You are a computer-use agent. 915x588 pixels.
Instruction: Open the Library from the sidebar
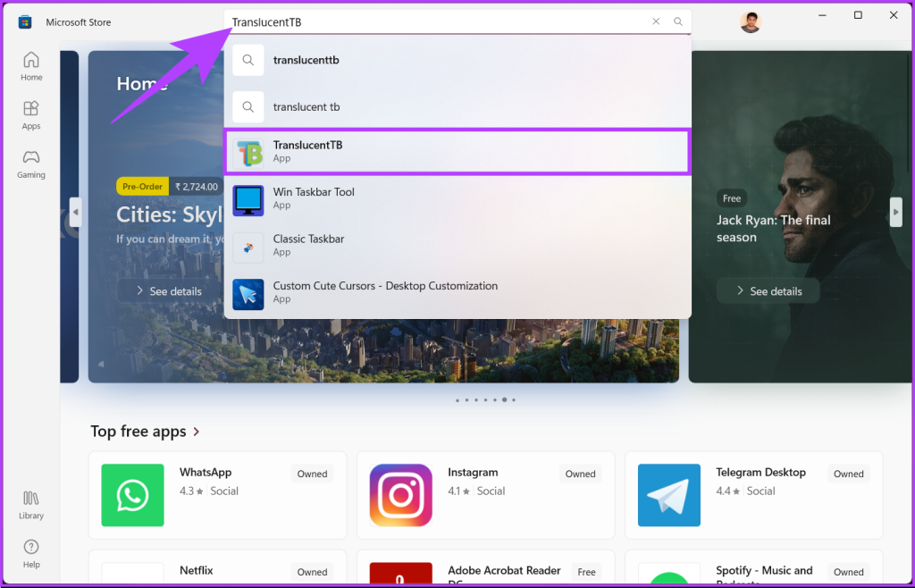(x=30, y=500)
